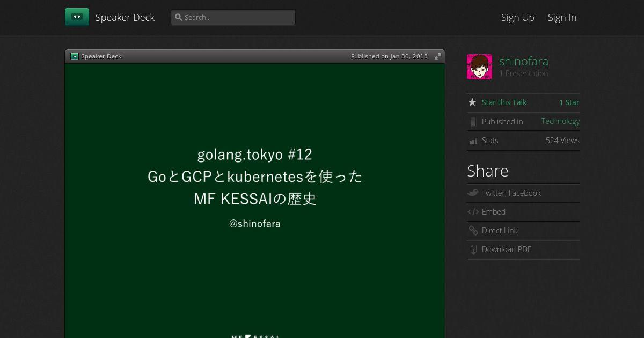This screenshot has width=644, height=338.
Task: Download PDF of the presentation
Action: pyautogui.click(x=507, y=249)
